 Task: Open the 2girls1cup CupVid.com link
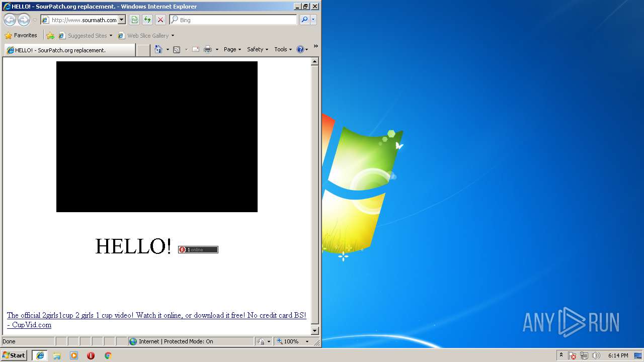coord(156,320)
